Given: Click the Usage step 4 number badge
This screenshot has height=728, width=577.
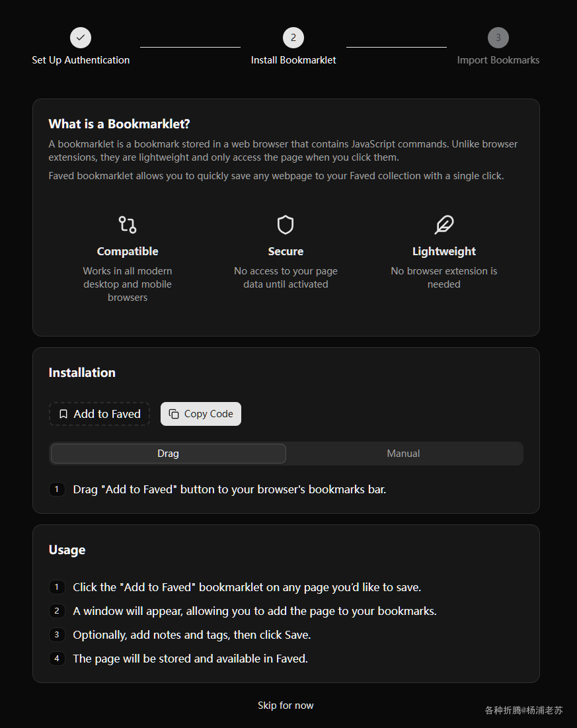Looking at the screenshot, I should tap(57, 659).
